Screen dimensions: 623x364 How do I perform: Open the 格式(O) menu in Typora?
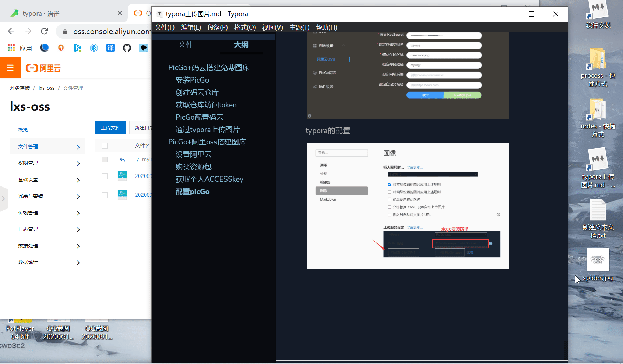(245, 27)
